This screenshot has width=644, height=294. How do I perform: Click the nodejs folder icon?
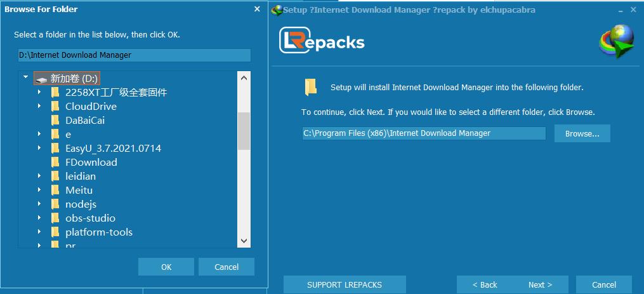pyautogui.click(x=55, y=204)
